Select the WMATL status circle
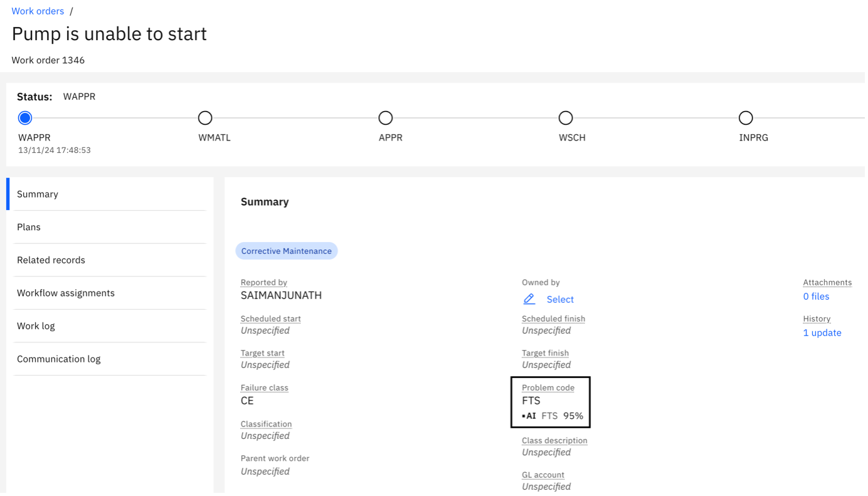 click(x=205, y=118)
